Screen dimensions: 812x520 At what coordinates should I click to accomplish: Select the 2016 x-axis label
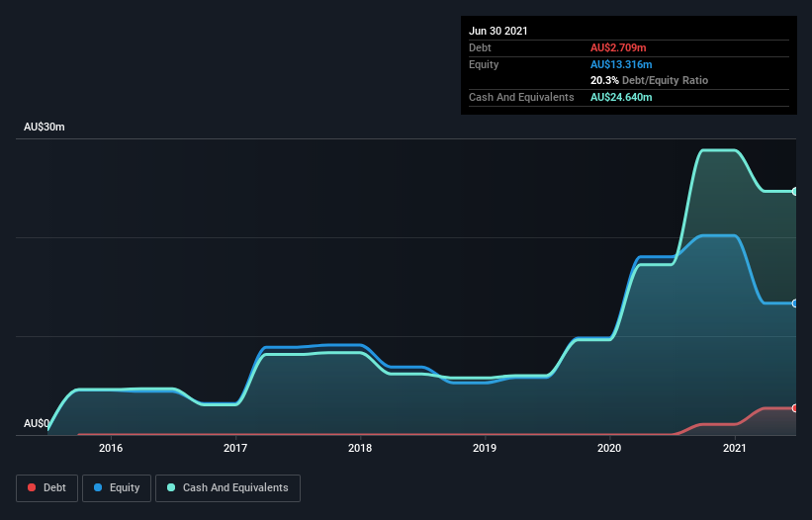point(111,448)
